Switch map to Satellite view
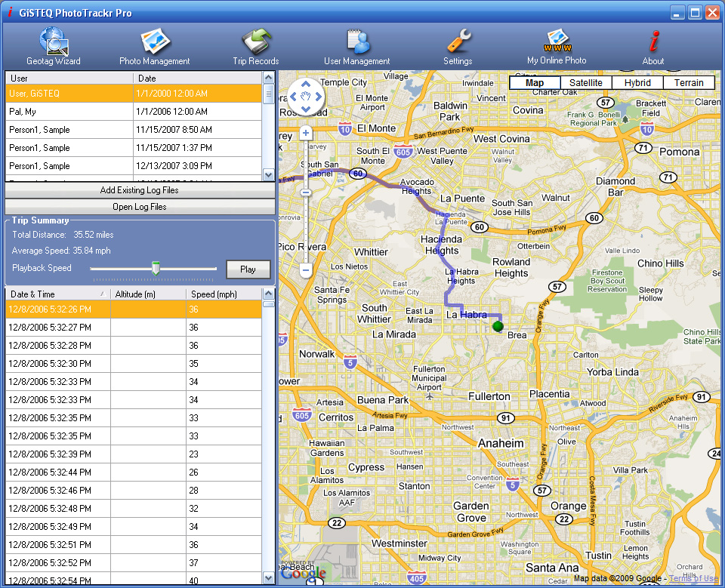725x588 pixels. point(586,83)
